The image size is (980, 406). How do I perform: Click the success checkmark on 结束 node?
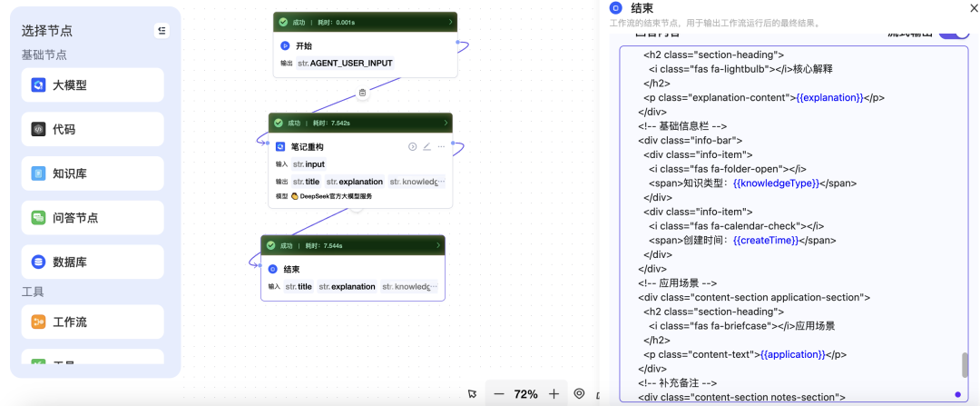270,245
